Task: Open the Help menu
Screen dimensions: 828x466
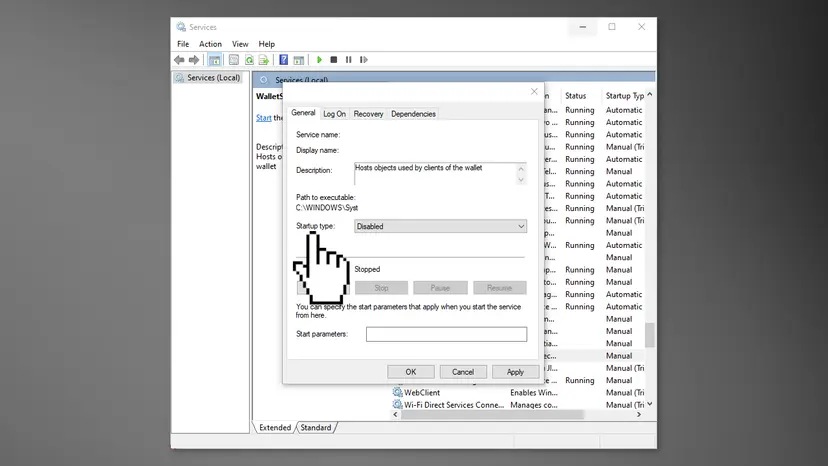Action: (267, 44)
